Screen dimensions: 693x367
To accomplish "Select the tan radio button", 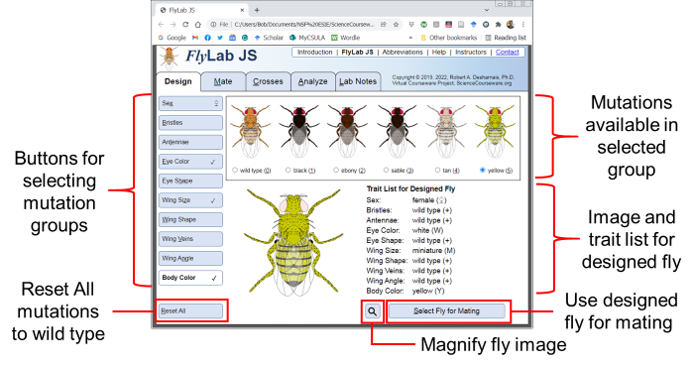I will click(x=438, y=170).
